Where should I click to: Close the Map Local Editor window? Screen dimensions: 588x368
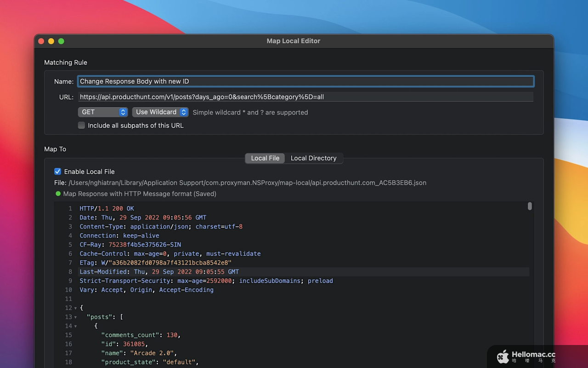pos(41,41)
